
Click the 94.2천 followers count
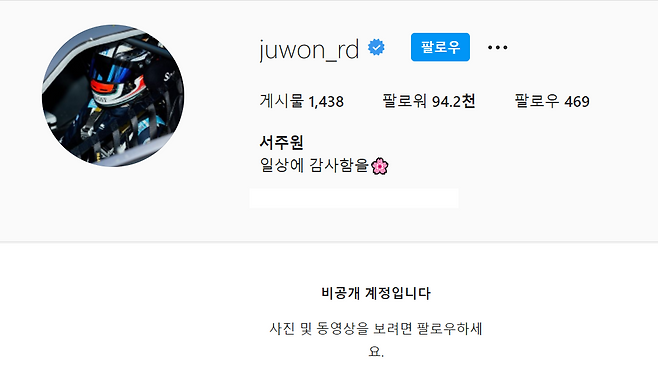coord(453,101)
